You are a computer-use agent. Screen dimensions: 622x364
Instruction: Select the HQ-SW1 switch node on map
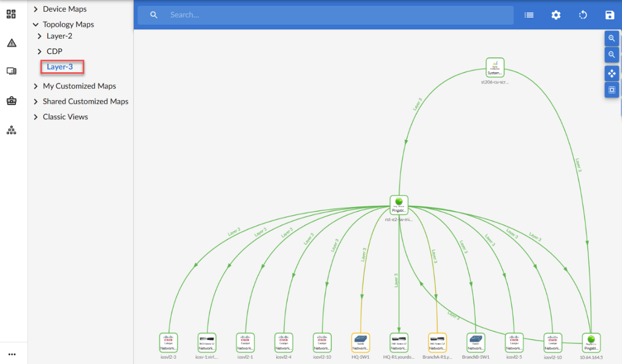point(361,342)
